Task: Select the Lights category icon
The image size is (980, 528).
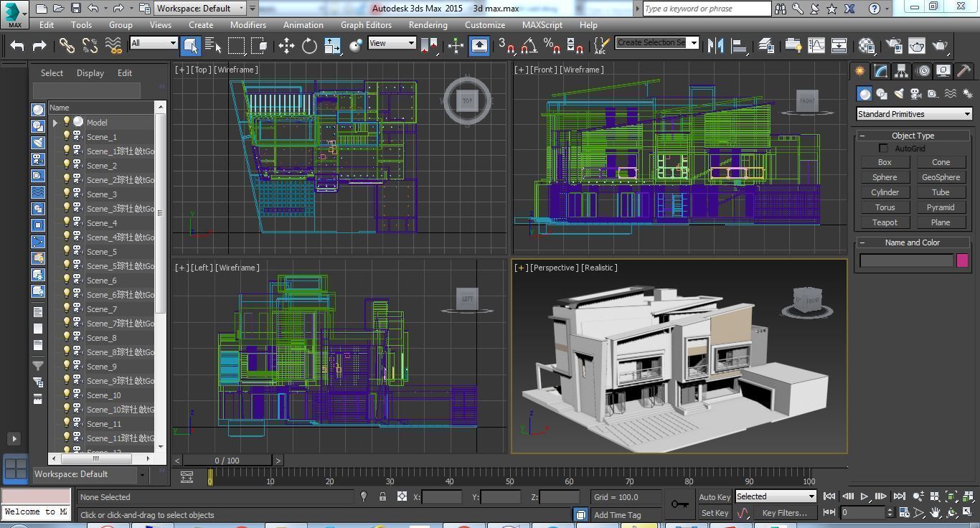Action: 899,94
